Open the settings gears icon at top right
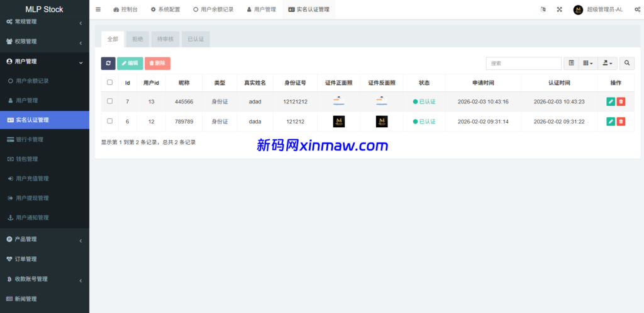 (x=637, y=9)
